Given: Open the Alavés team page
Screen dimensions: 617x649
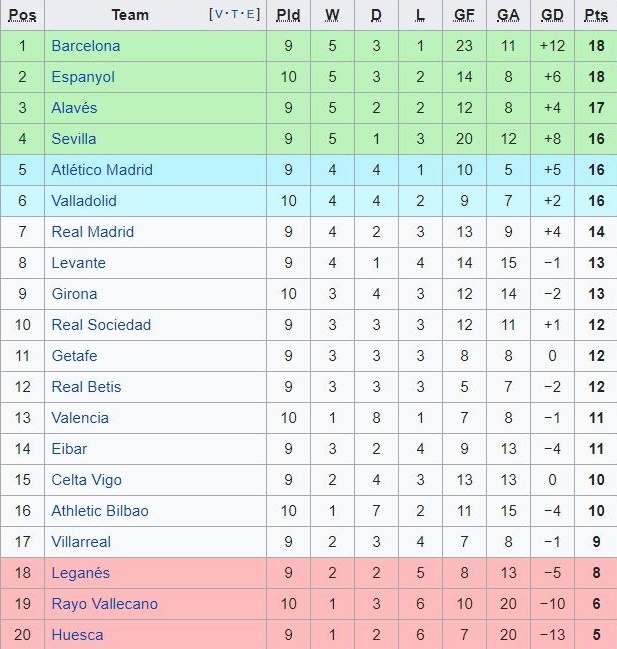Looking at the screenshot, I should (x=74, y=108).
